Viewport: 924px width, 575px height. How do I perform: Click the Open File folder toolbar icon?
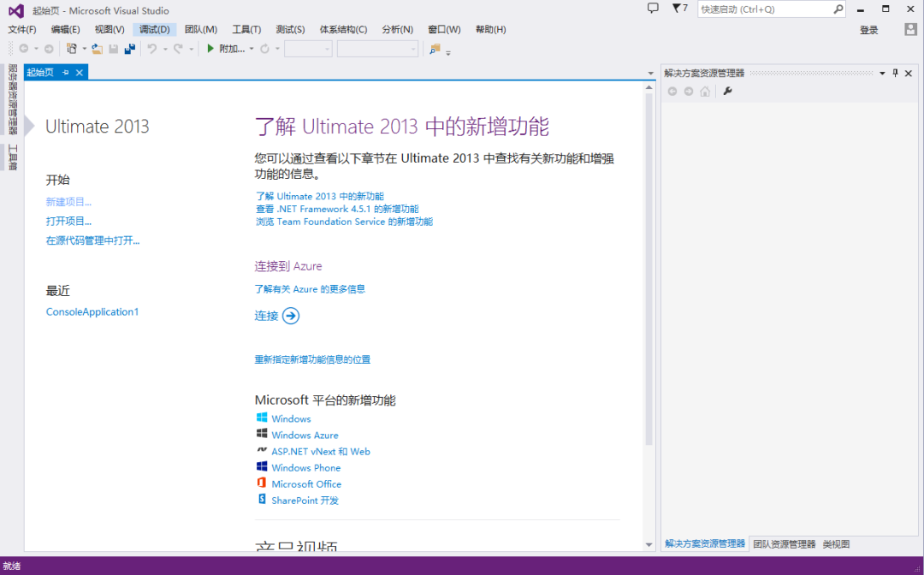click(x=97, y=49)
